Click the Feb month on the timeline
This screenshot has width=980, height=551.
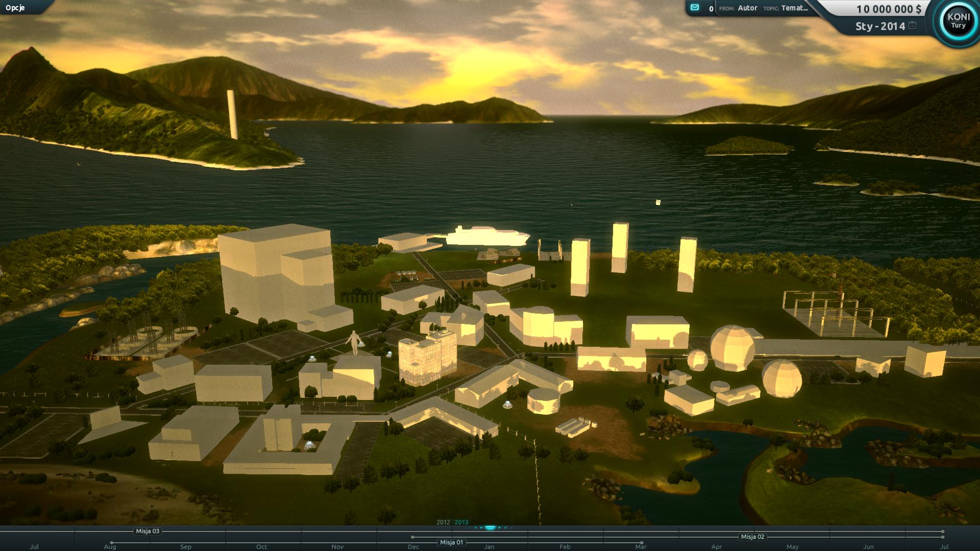pyautogui.click(x=565, y=547)
